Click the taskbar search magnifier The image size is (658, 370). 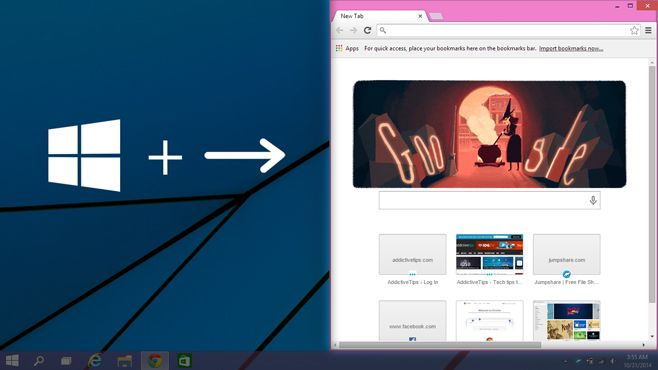pos(39,360)
